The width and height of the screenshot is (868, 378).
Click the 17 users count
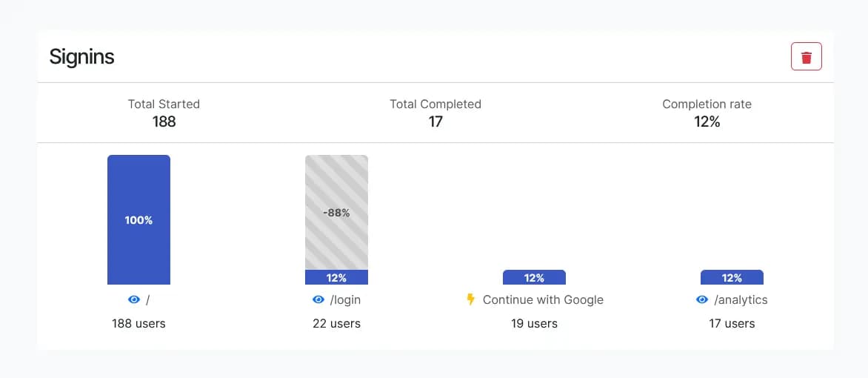pyautogui.click(x=732, y=323)
